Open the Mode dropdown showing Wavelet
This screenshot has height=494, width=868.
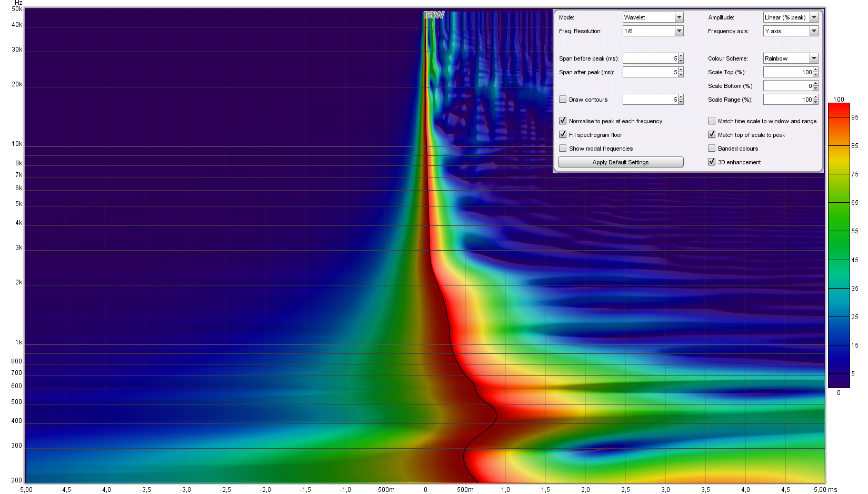pyautogui.click(x=652, y=17)
